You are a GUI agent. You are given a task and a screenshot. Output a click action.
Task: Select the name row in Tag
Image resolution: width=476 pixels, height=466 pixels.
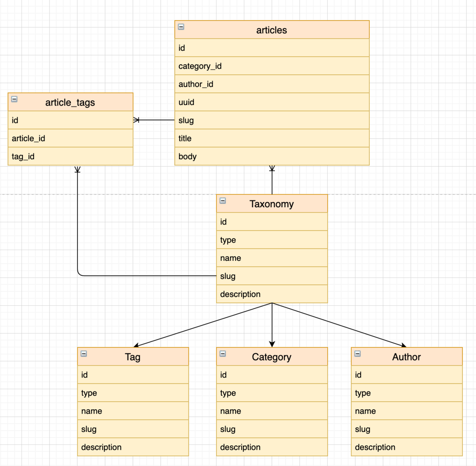[133, 411]
